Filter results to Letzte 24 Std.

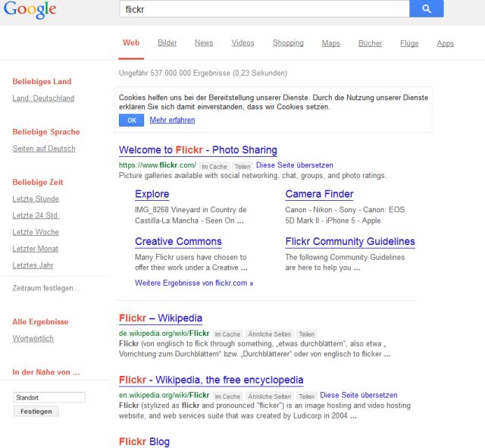[36, 215]
